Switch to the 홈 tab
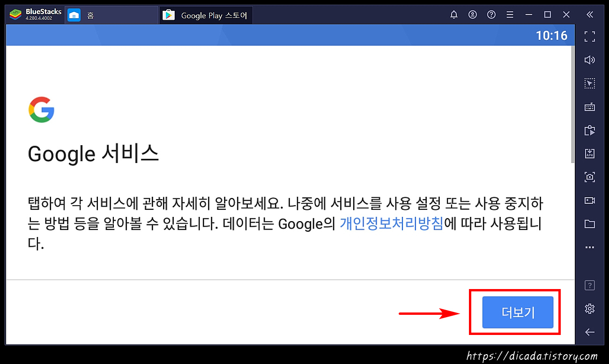The image size is (609, 364). tap(111, 15)
